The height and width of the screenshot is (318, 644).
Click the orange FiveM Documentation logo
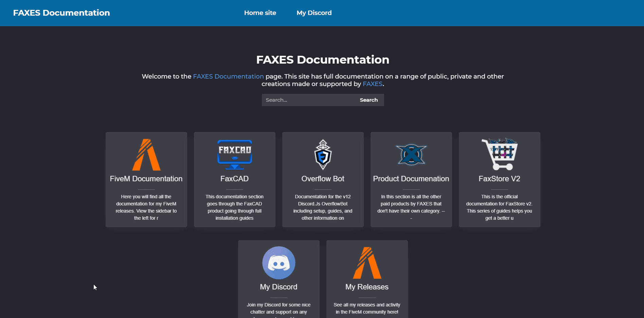[x=146, y=154]
